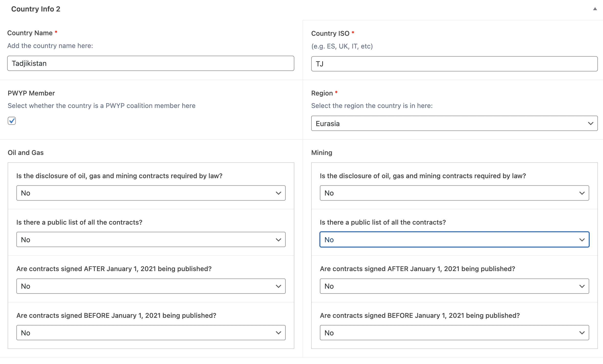Collapse the Country Info 2 panel arrow
This screenshot has width=603, height=364.
coord(595,9)
